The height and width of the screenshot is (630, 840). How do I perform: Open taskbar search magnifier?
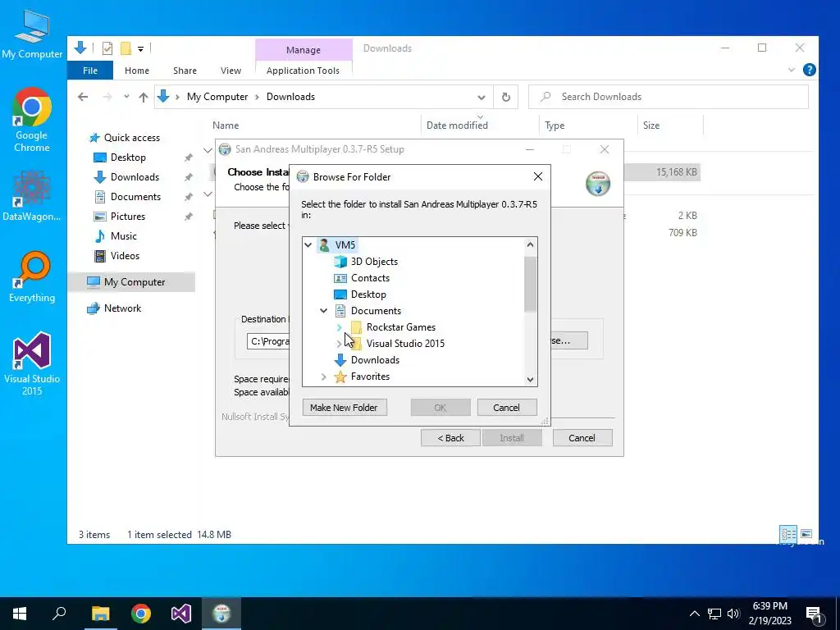pos(59,614)
